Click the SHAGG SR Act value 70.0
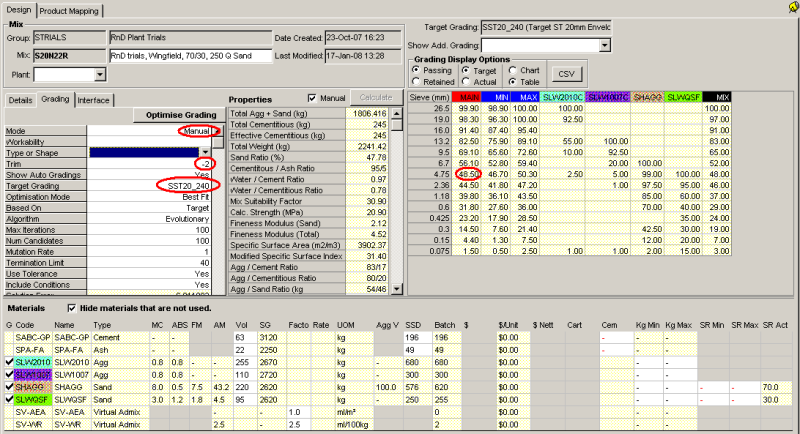The image size is (800, 434). click(776, 387)
